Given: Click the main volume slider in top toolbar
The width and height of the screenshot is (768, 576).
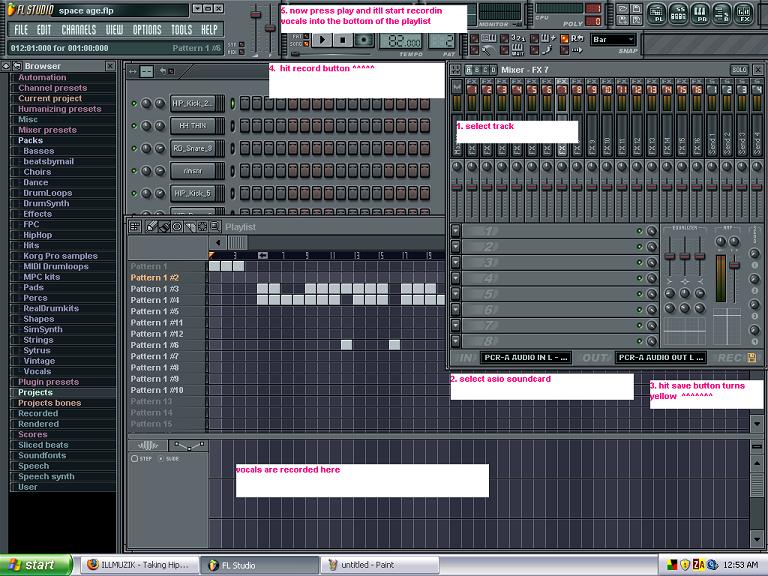Looking at the screenshot, I should point(256,15).
